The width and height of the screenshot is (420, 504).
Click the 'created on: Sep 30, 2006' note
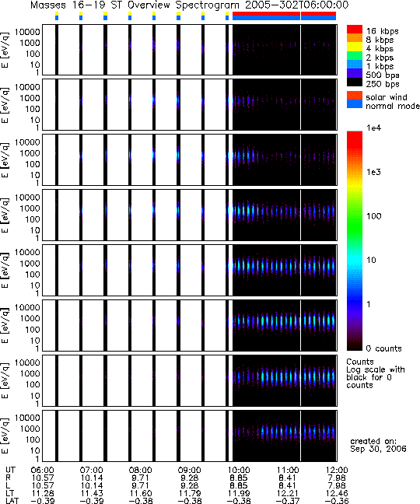coord(378,445)
